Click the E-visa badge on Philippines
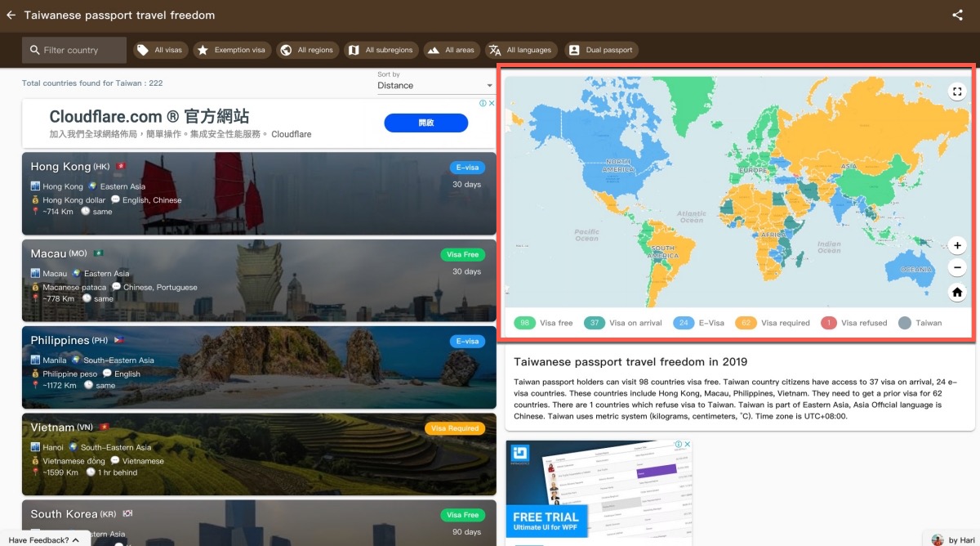980x546 pixels. tap(467, 342)
